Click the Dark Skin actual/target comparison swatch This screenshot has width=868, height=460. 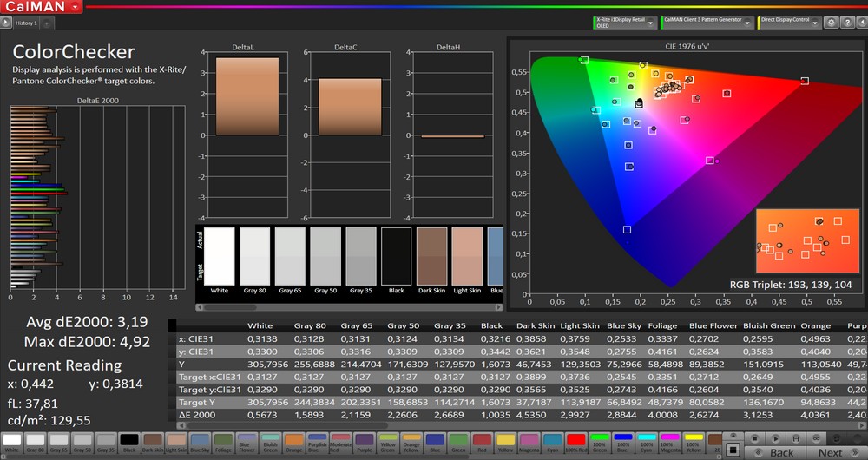(x=431, y=256)
